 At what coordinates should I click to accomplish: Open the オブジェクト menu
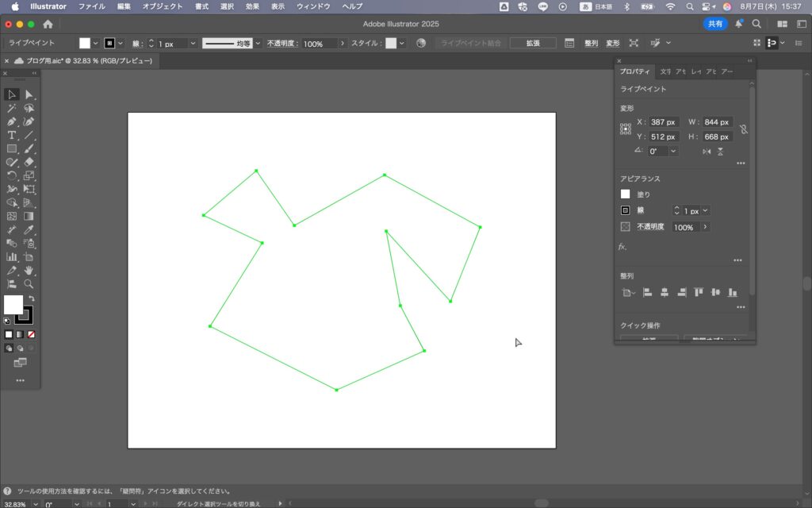(x=162, y=6)
